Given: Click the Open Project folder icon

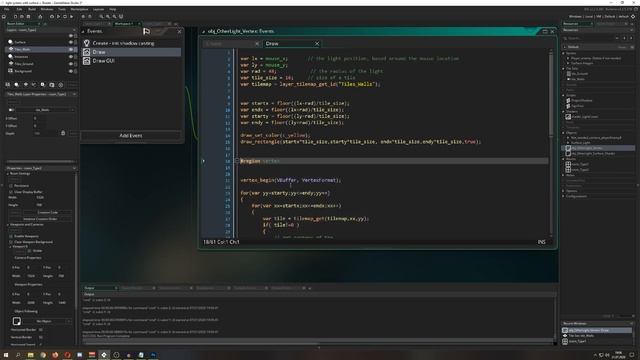Looking at the screenshot, I should pyautogui.click(x=22, y=17).
